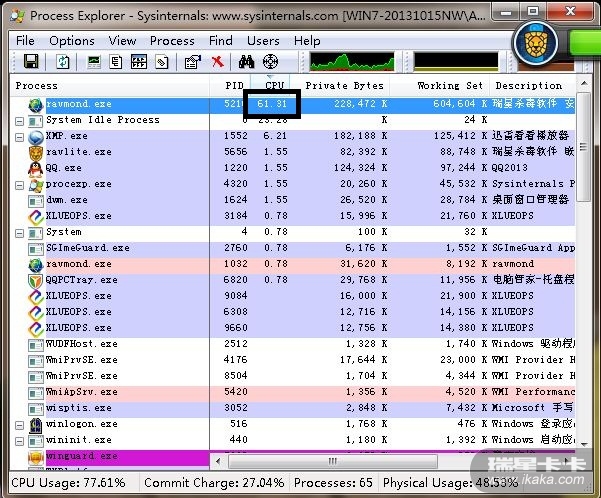Select XLUEOPS.exe with PID 6308
This screenshot has width=601, height=498.
click(292, 312)
